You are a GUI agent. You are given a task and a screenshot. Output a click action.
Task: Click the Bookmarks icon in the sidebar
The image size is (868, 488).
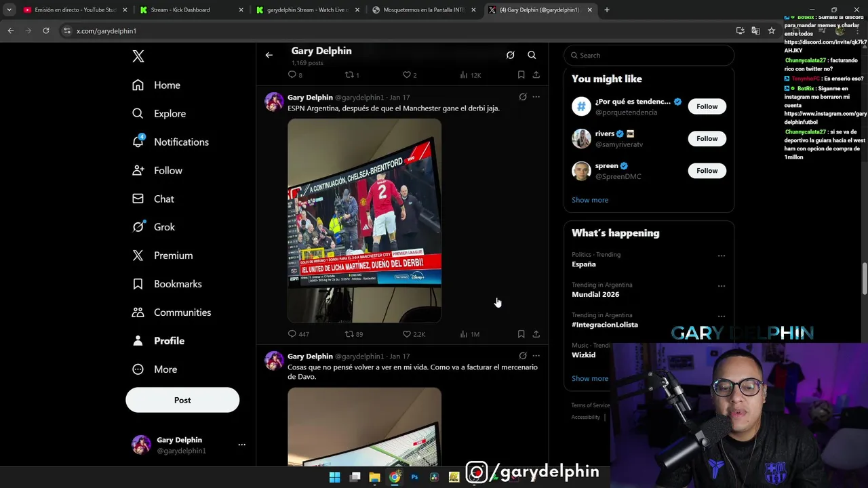click(138, 284)
